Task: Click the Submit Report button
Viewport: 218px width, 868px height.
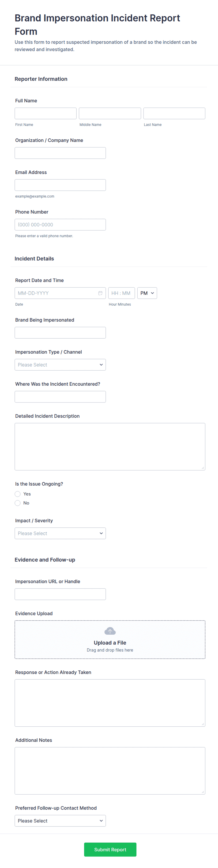Action: (x=110, y=849)
